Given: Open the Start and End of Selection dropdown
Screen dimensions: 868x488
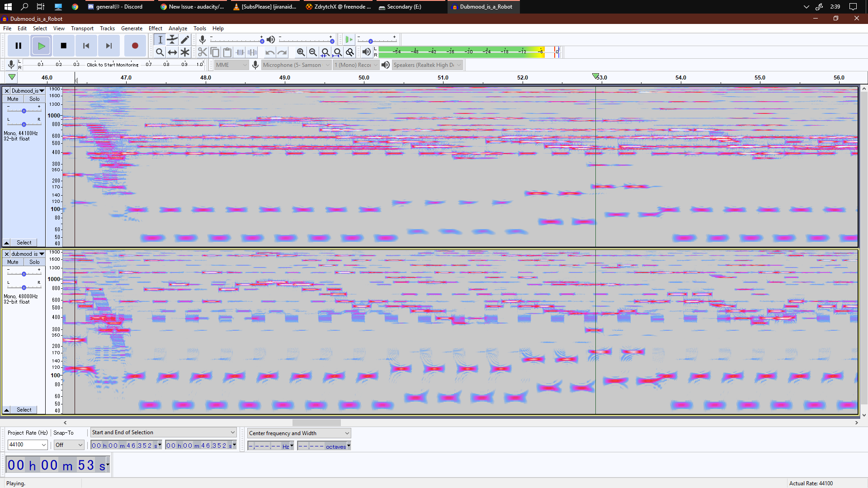Looking at the screenshot, I should coord(163,432).
